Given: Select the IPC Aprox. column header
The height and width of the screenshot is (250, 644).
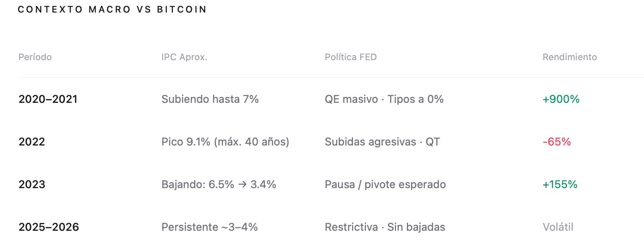Looking at the screenshot, I should 184,57.
